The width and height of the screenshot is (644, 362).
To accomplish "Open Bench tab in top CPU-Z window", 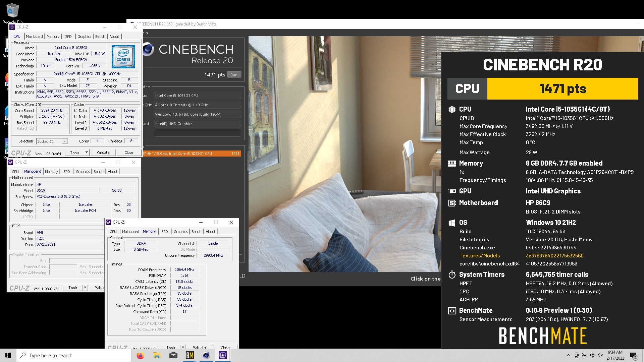I will click(100, 37).
